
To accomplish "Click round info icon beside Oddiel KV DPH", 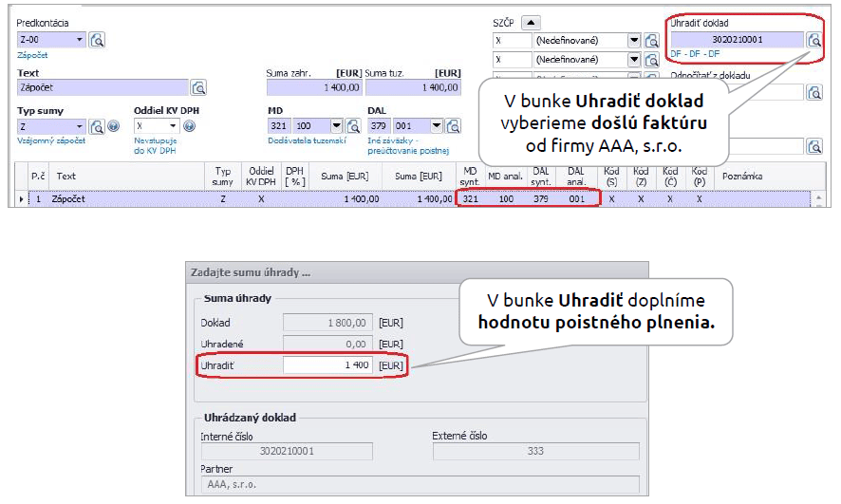I will click(x=189, y=126).
